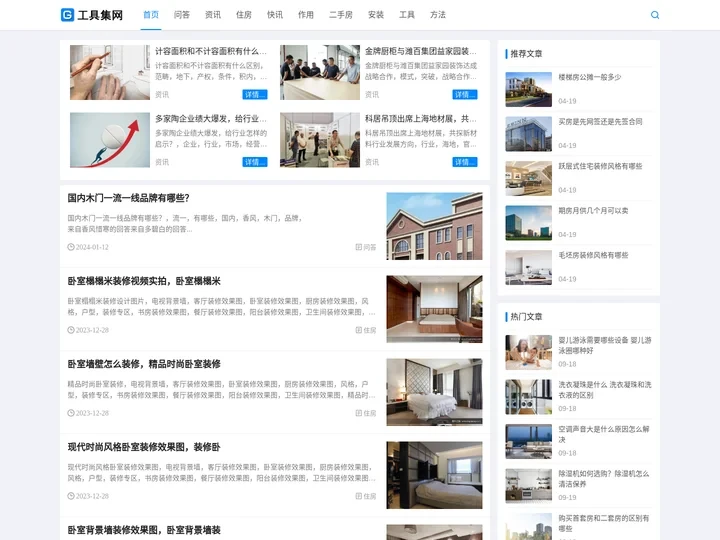Image resolution: width=720 pixels, height=540 pixels.
Task: Open hot article 婴儿游泳需要哪些设备
Action: point(605,345)
